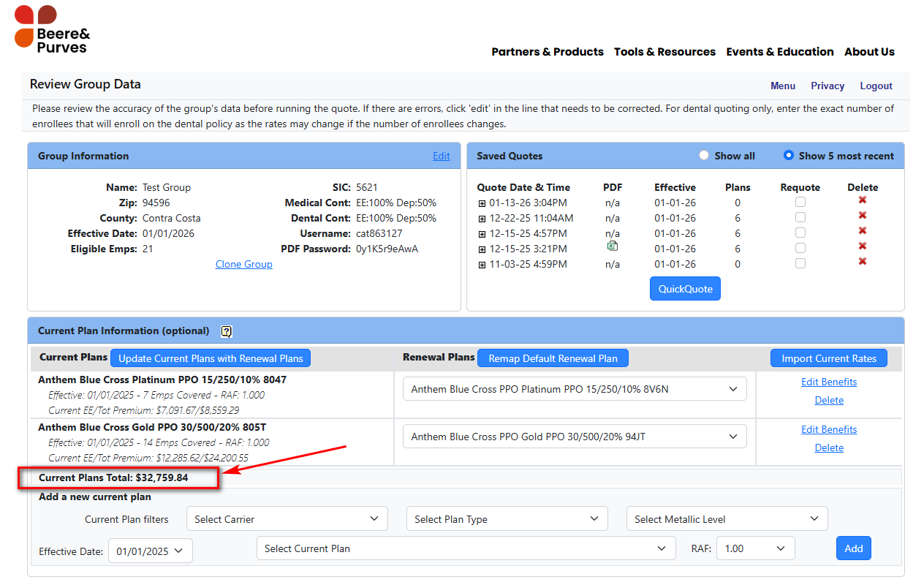Expand the 12-15-25 3:21PM quote row

point(482,249)
